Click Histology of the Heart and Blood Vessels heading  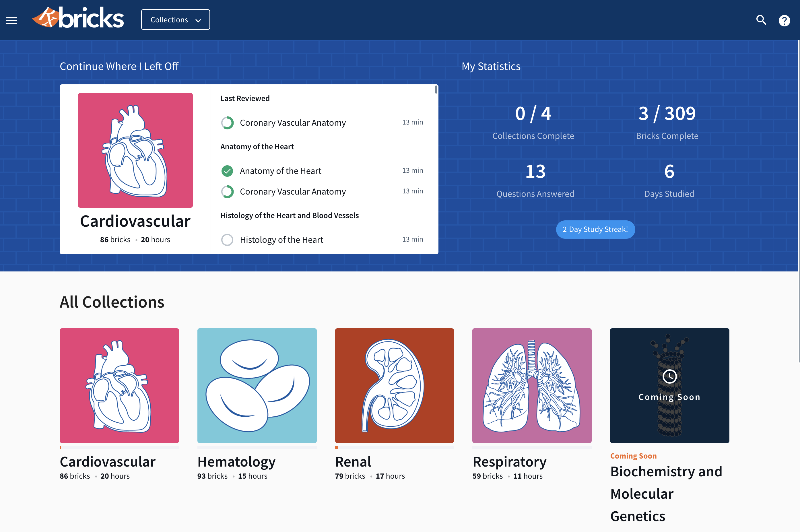(290, 215)
